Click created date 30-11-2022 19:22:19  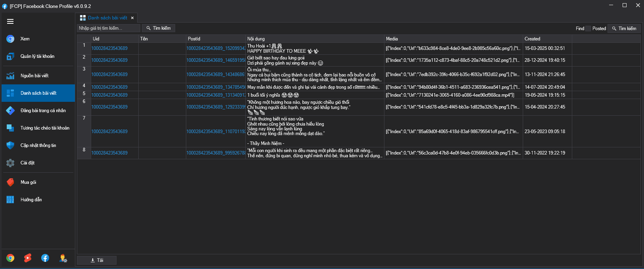click(545, 153)
